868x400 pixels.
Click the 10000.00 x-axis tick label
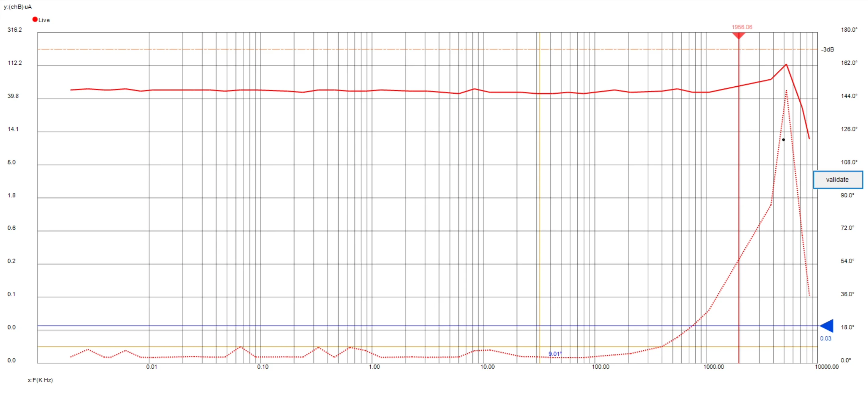click(826, 367)
